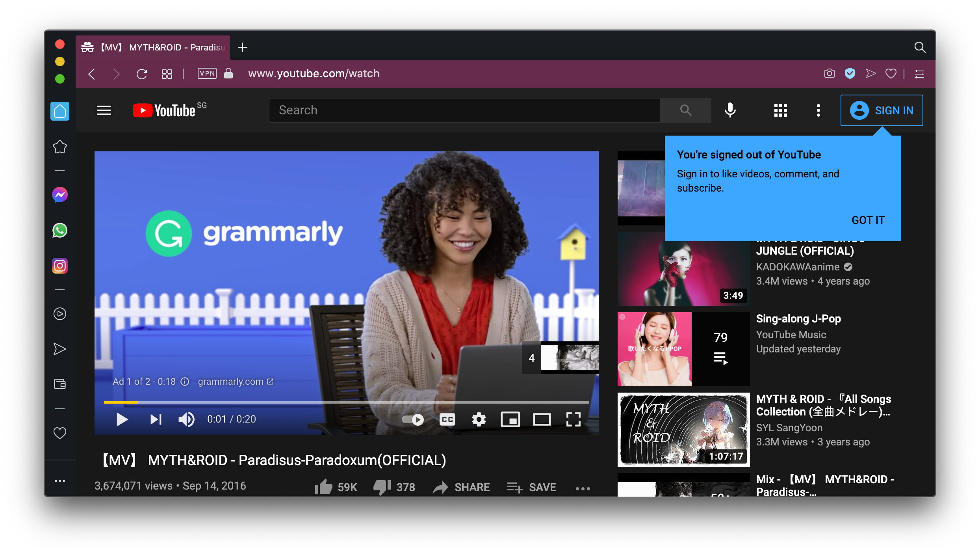The image size is (980, 555).
Task: Click the SIGN IN button
Action: click(x=882, y=110)
